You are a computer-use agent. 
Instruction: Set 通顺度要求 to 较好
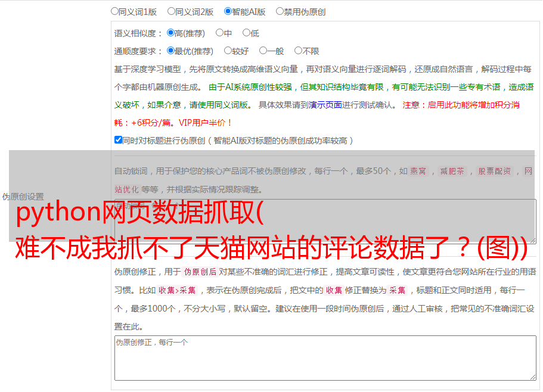coord(228,51)
